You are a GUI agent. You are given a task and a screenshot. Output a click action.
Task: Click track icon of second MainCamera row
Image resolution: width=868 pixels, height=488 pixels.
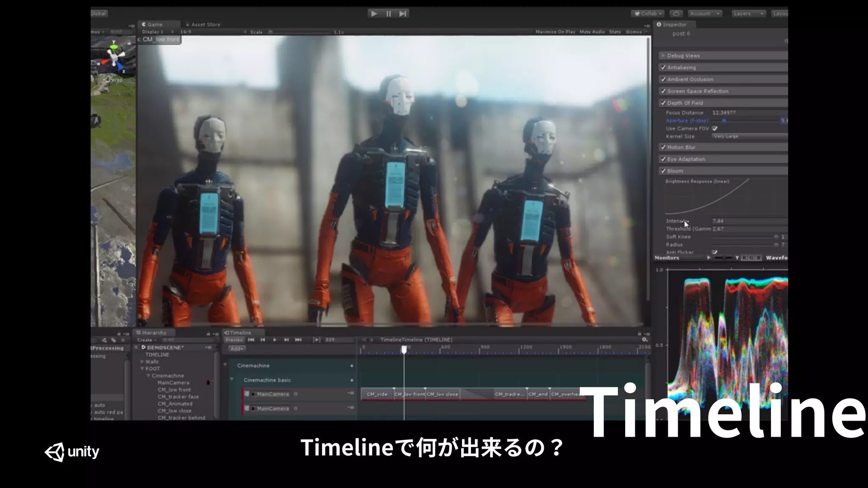[x=247, y=408]
